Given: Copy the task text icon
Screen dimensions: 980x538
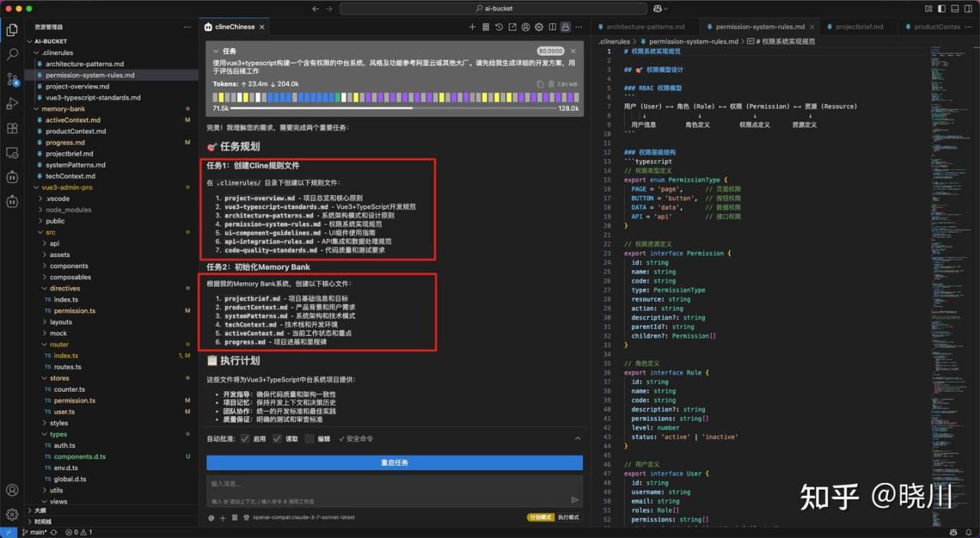Looking at the screenshot, I should (x=541, y=84).
